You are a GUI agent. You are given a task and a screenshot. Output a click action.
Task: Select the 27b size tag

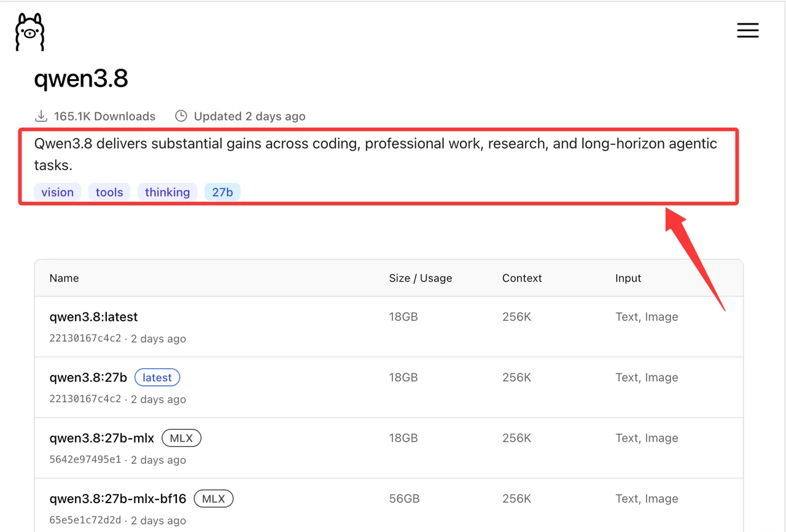coord(222,192)
